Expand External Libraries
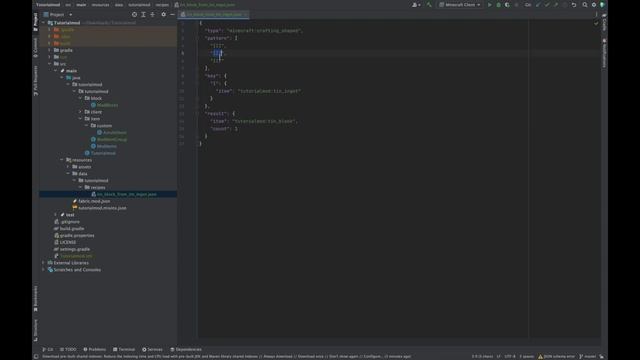This screenshot has height=360, width=640. pyautogui.click(x=44, y=263)
